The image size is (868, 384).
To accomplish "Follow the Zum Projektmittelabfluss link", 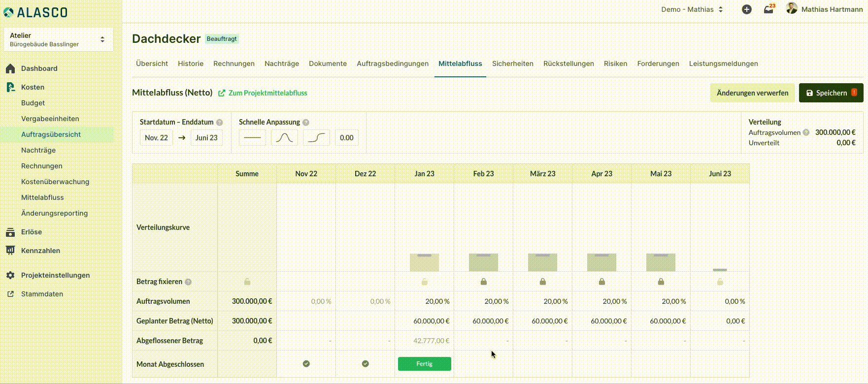I will [x=268, y=93].
